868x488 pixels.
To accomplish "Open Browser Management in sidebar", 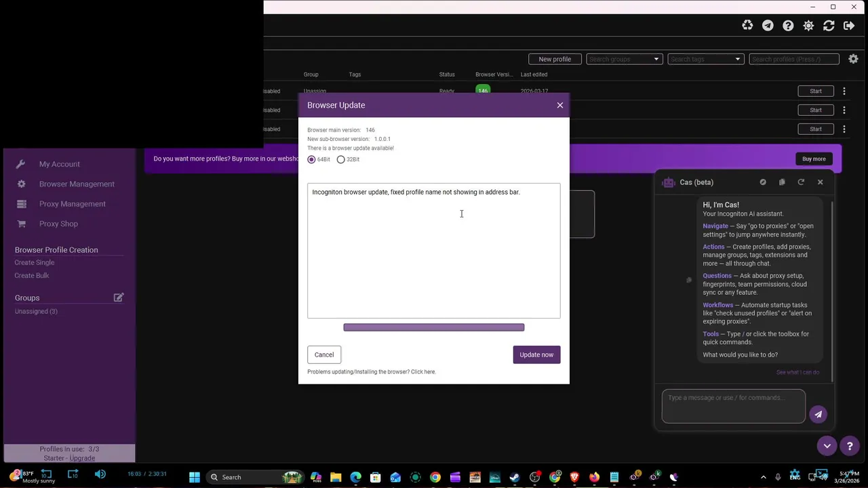I will pos(77,184).
